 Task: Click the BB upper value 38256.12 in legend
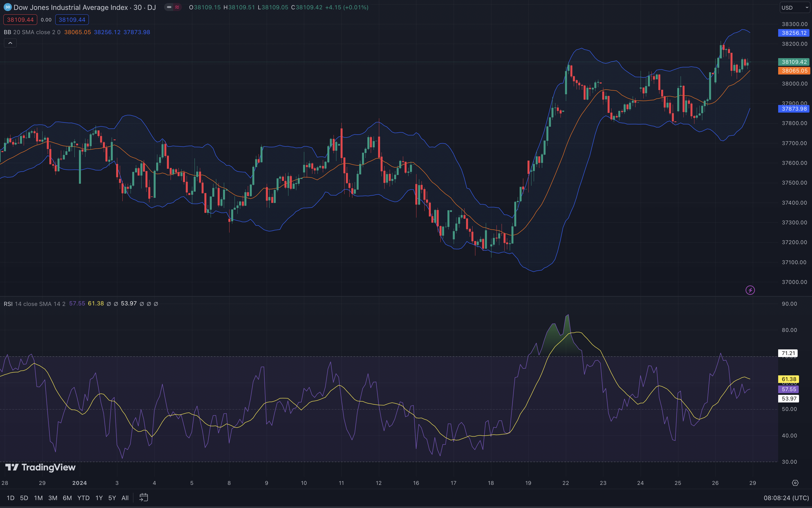point(107,32)
